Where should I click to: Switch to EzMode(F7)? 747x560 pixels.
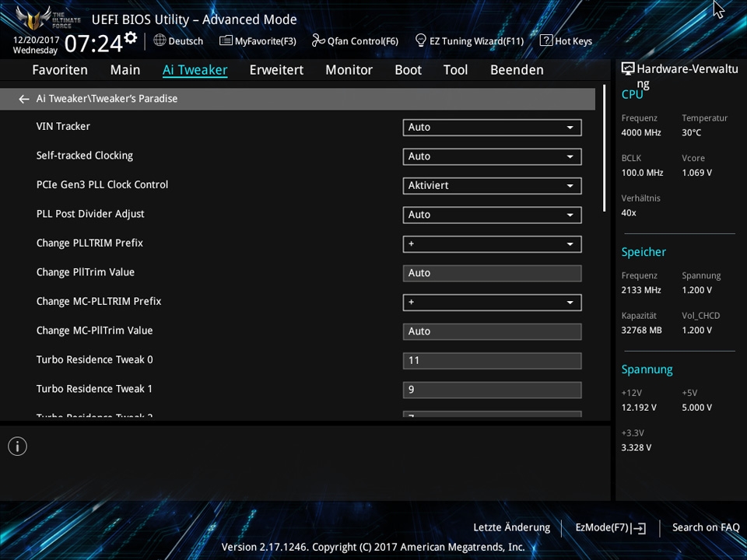pos(611,527)
